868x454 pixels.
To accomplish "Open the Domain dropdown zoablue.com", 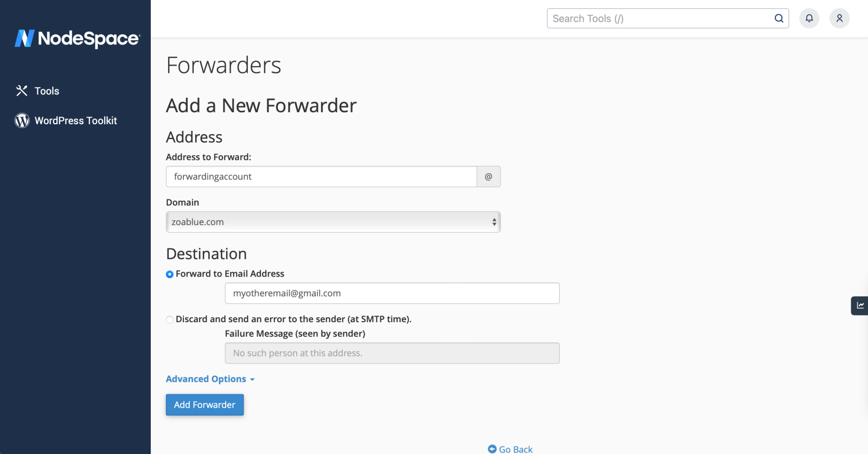I will tap(333, 222).
